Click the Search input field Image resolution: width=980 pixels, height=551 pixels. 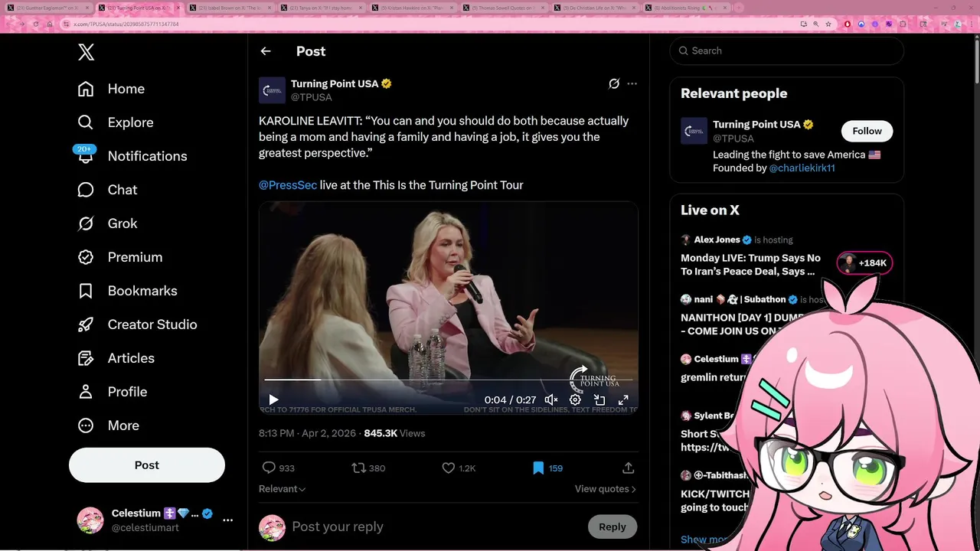tap(787, 51)
